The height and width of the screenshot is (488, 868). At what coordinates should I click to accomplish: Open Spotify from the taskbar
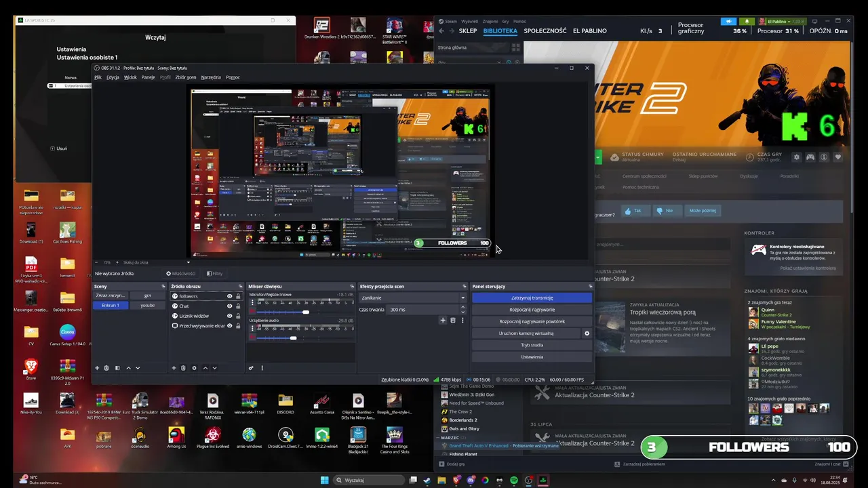click(513, 481)
